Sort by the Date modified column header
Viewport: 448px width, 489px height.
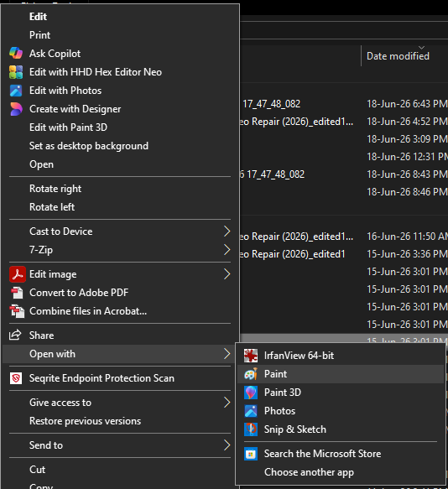coord(398,56)
